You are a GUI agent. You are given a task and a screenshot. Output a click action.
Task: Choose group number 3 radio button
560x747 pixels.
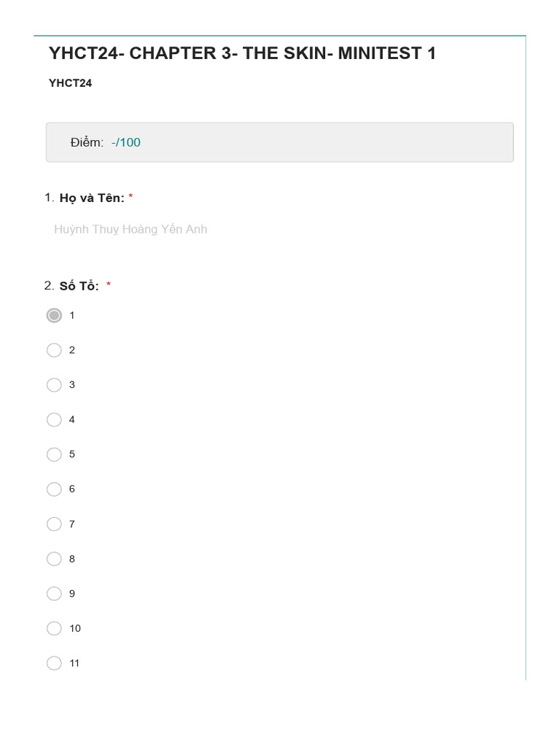click(54, 384)
